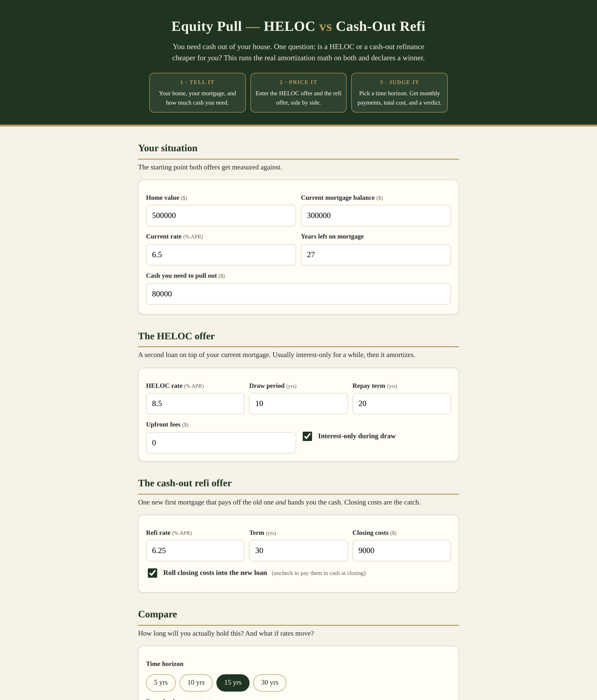Click the 'Compare' section heading

[x=157, y=614]
